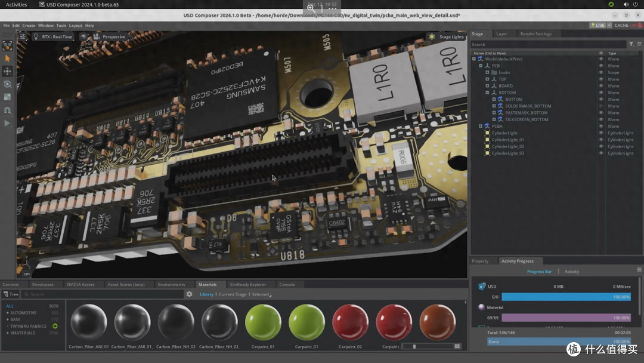
Task: Expand the Looks folder node
Action: point(488,72)
